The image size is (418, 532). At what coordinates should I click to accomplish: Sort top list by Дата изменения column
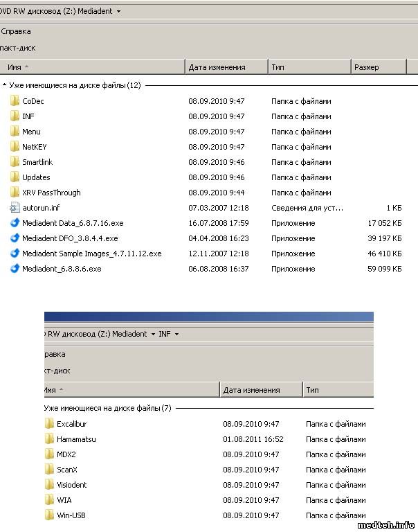tap(217, 67)
